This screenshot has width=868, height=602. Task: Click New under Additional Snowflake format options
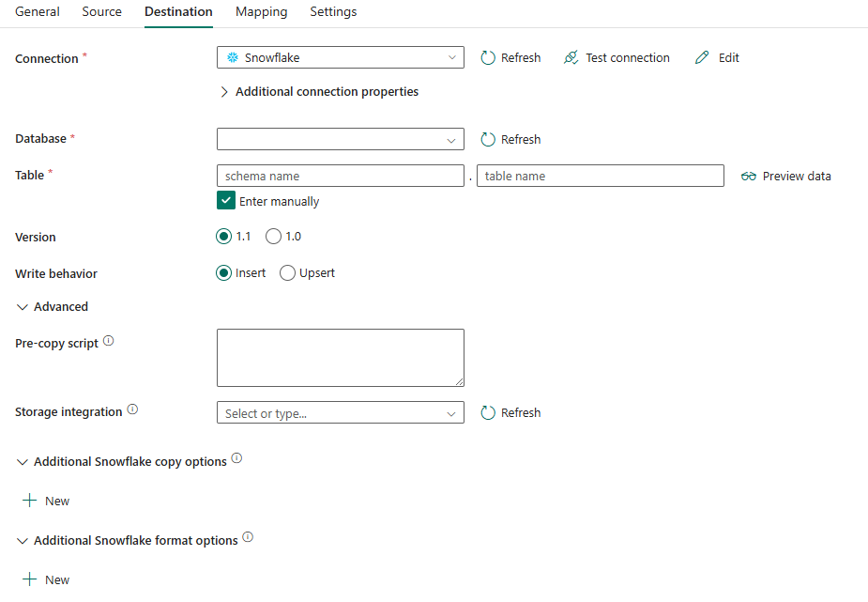tap(45, 579)
